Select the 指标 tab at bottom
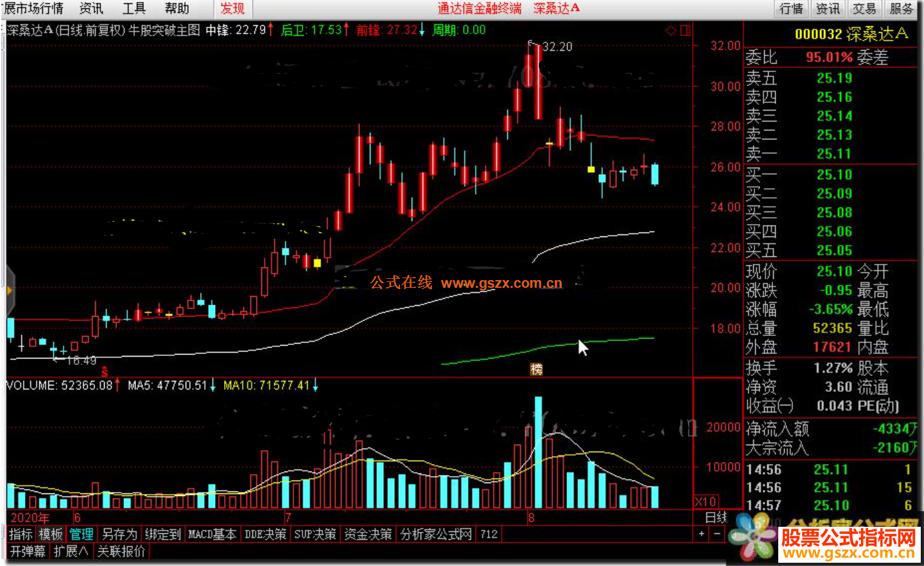The image size is (924, 566). [21, 534]
